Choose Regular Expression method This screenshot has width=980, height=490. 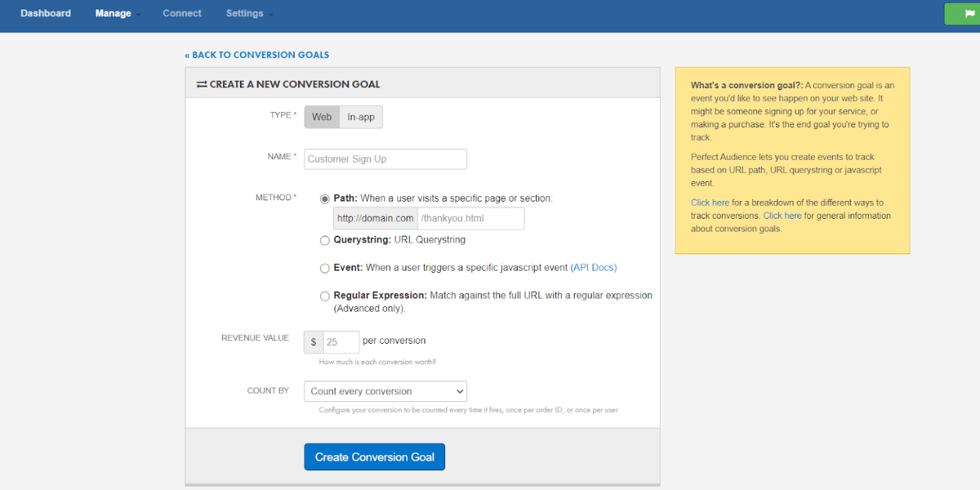pyautogui.click(x=325, y=296)
